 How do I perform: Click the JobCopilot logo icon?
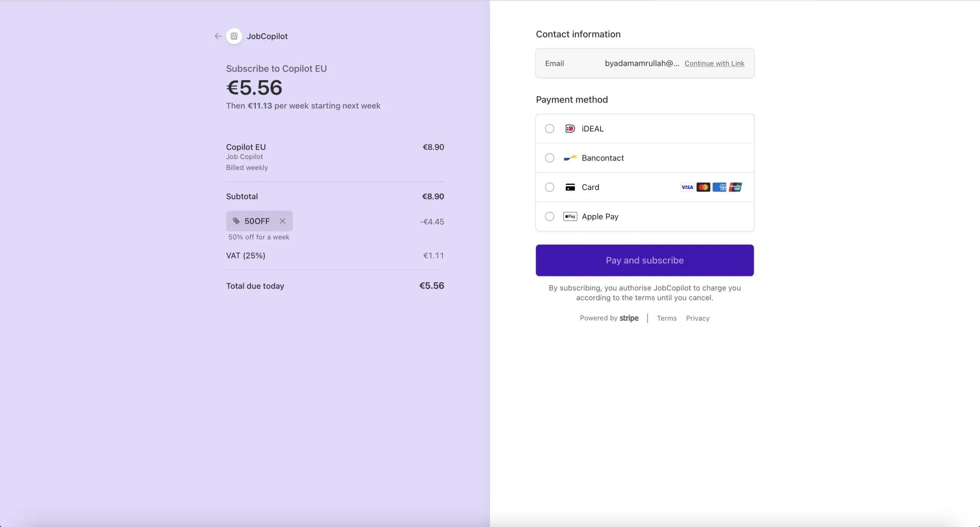pyautogui.click(x=234, y=36)
